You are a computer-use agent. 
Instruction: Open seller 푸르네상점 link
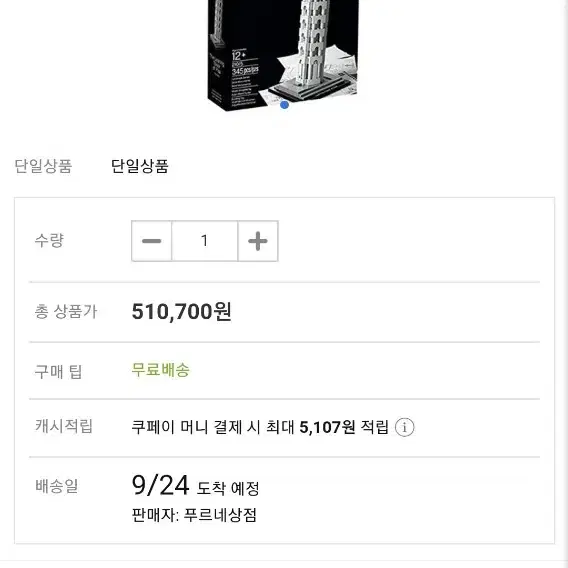pos(220,515)
